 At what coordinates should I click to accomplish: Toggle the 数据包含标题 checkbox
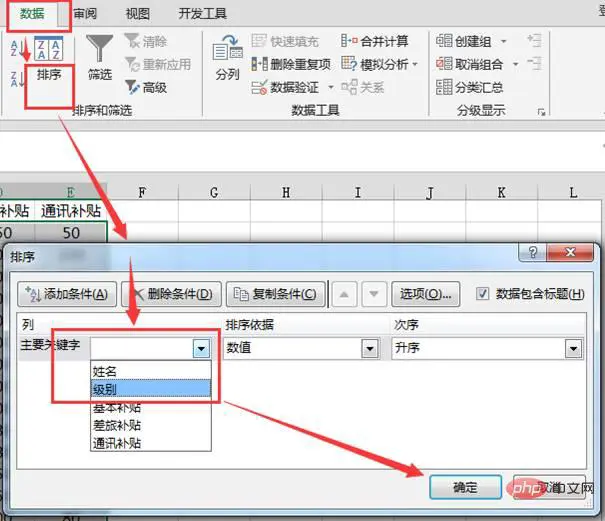[x=482, y=294]
